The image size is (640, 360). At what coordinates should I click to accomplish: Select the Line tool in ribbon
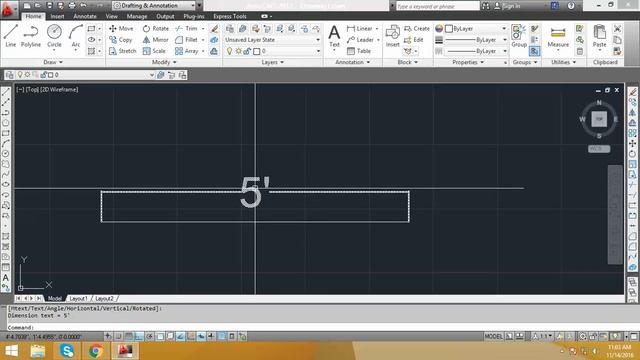[11, 36]
